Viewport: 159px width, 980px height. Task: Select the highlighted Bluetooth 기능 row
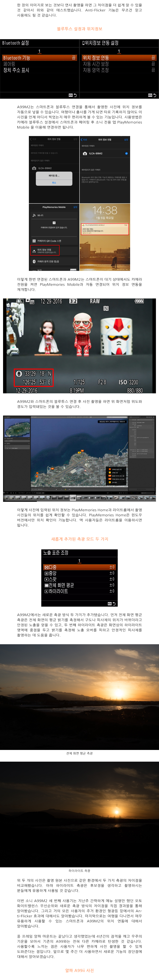40,58
